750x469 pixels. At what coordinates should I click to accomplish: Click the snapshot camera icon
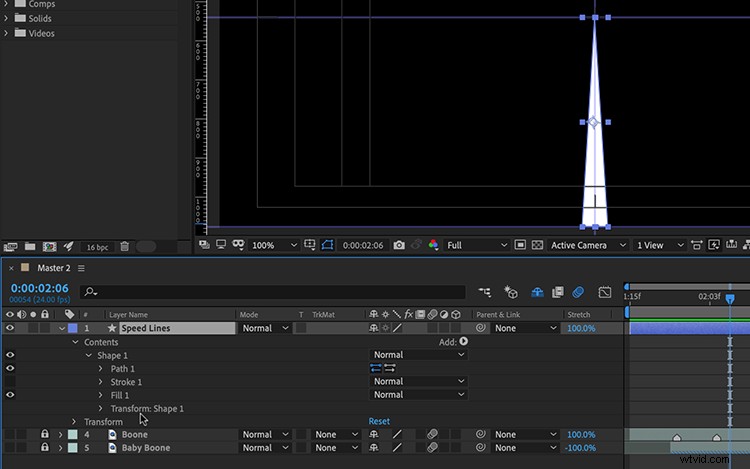tap(399, 245)
